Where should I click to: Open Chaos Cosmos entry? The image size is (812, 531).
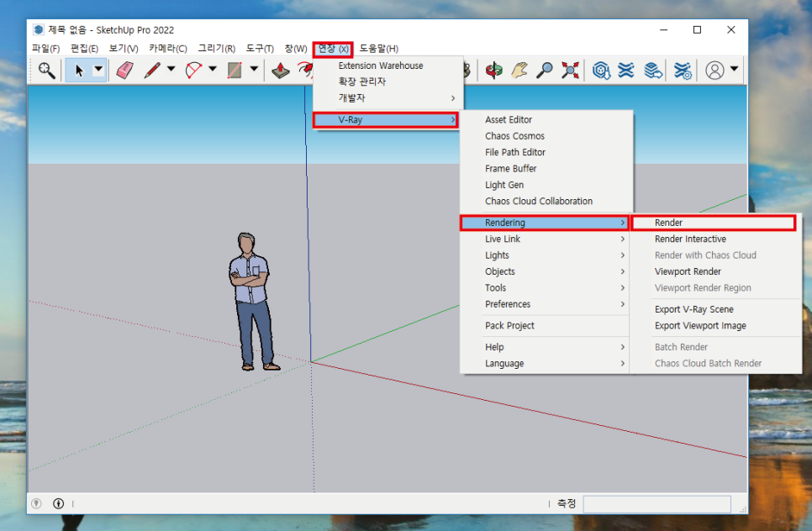(x=546, y=136)
